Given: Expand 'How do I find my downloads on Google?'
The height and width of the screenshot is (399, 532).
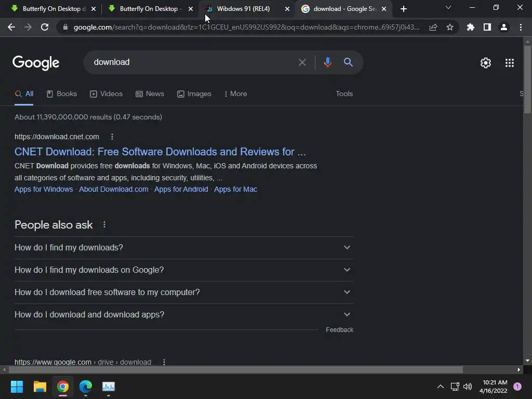Looking at the screenshot, I should [x=184, y=270].
